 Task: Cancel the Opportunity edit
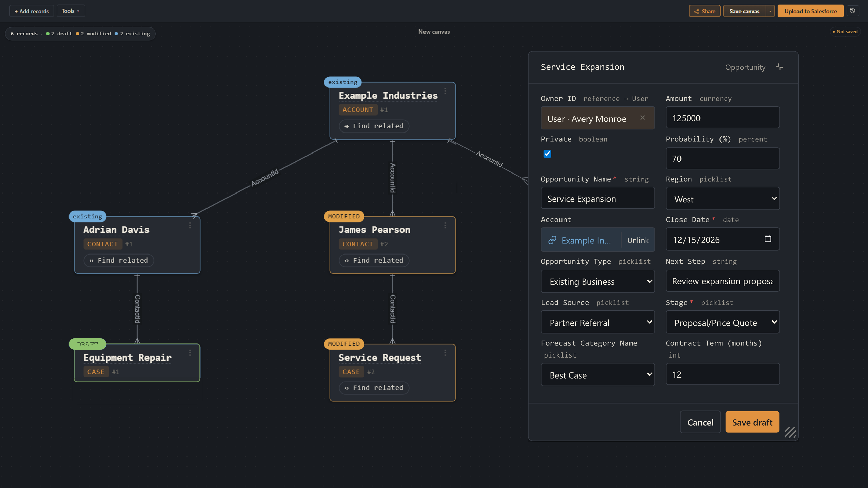pos(700,422)
